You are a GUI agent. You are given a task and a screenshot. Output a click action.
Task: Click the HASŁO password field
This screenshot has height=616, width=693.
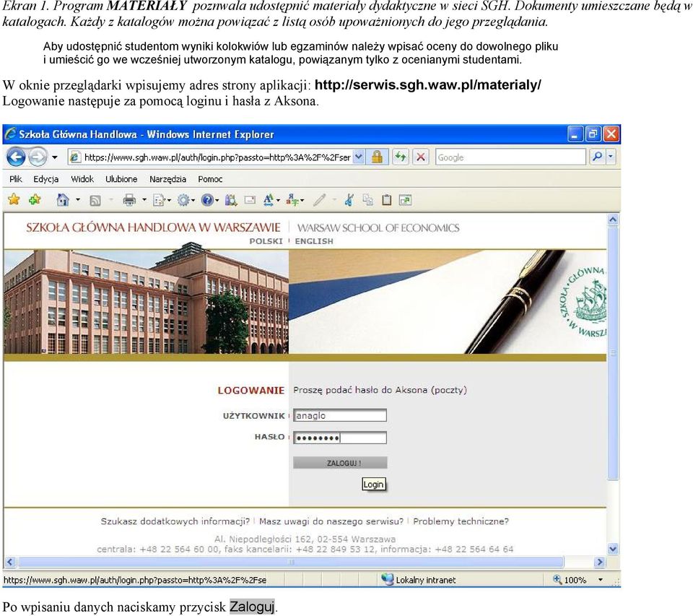click(x=340, y=438)
